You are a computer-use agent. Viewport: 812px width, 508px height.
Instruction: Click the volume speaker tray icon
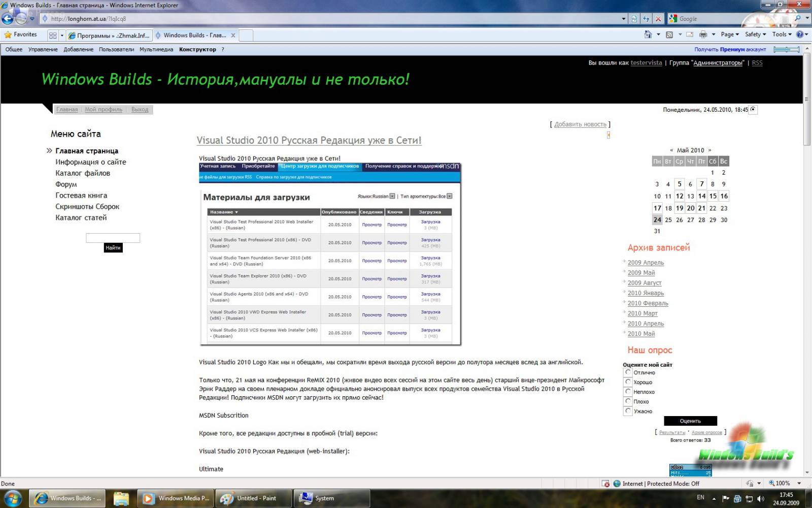(761, 499)
